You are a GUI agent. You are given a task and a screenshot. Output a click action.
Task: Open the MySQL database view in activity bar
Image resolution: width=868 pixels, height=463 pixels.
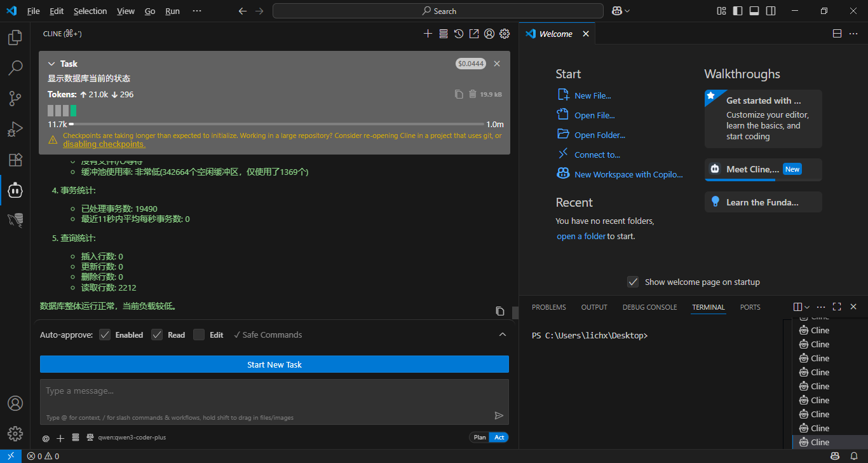(x=15, y=221)
